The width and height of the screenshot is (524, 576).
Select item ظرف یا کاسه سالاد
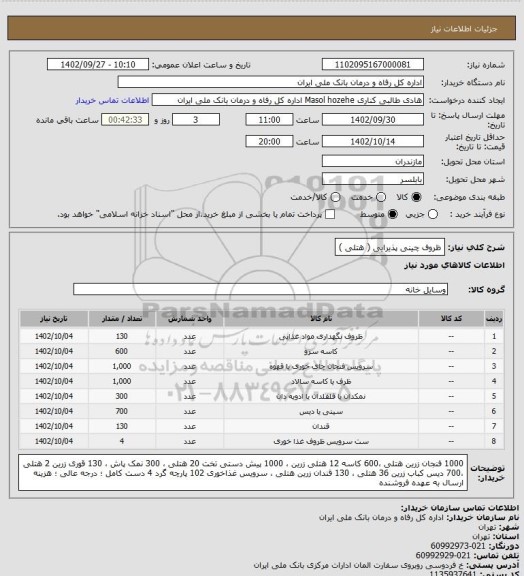[x=321, y=382]
